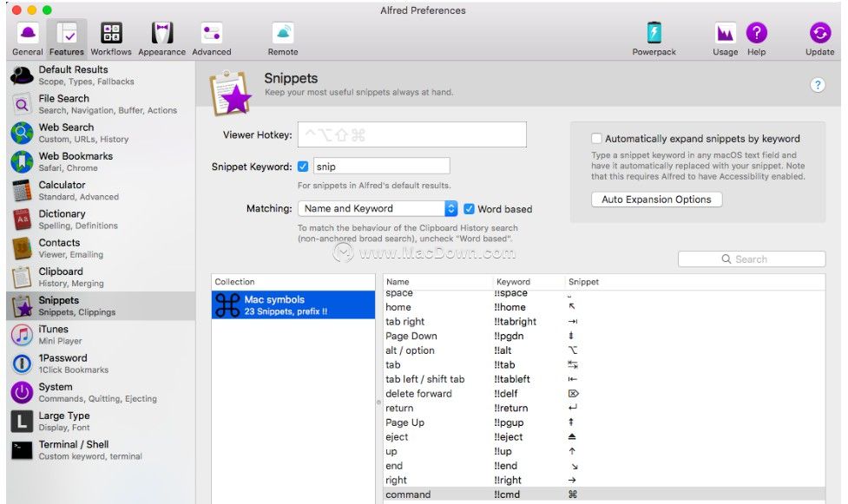
Task: Sort by the Name column header
Action: coord(438,282)
